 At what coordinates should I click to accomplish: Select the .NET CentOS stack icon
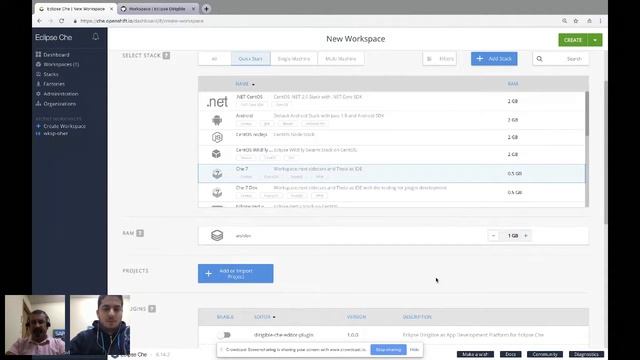[217, 102]
